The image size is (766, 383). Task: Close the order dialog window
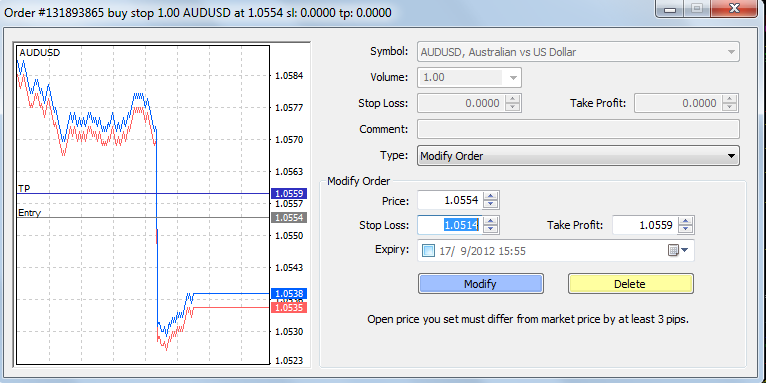coord(734,8)
